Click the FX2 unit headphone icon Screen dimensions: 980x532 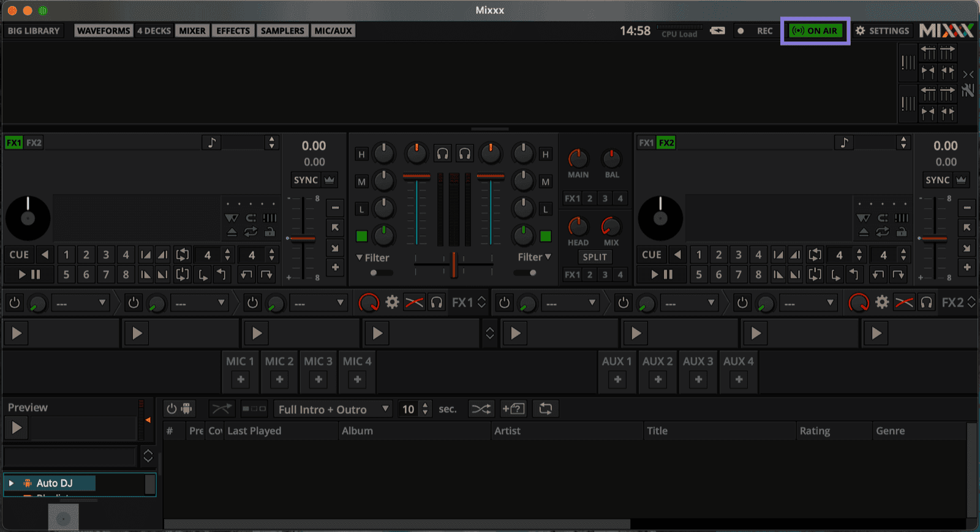pos(927,302)
